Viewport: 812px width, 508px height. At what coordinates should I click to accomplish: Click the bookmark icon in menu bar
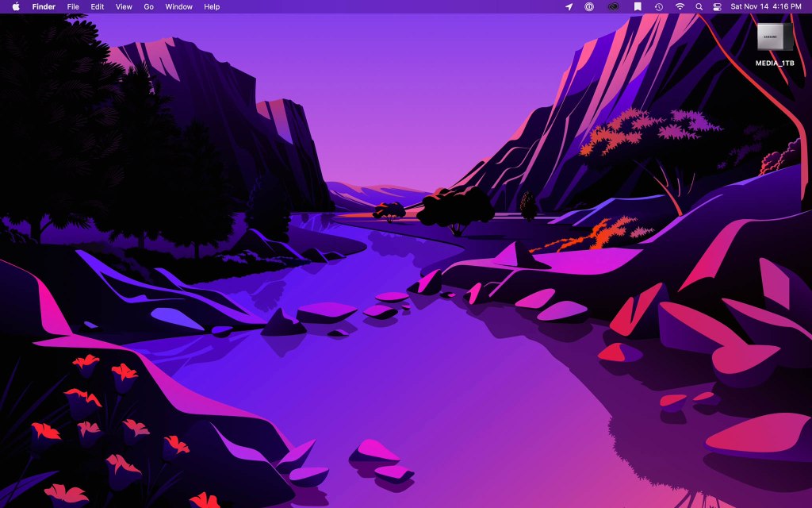click(638, 6)
